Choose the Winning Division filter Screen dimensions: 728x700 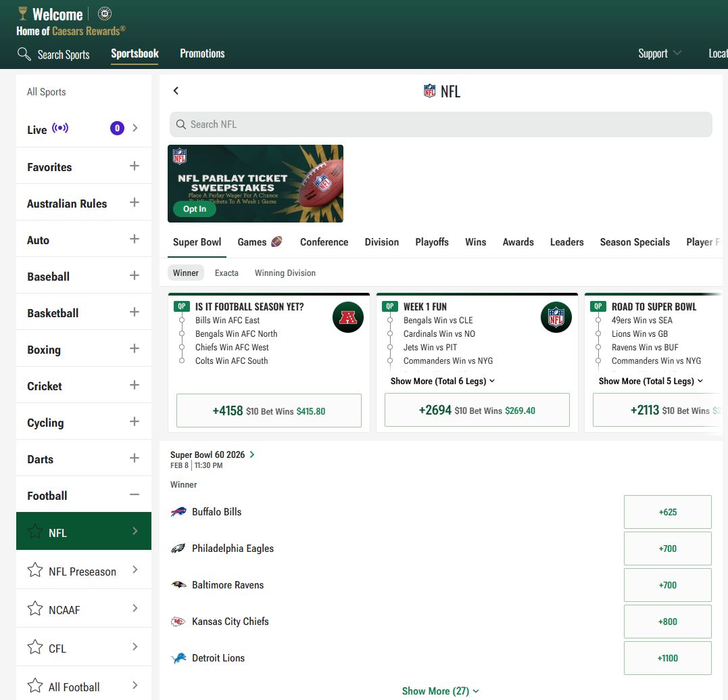285,273
